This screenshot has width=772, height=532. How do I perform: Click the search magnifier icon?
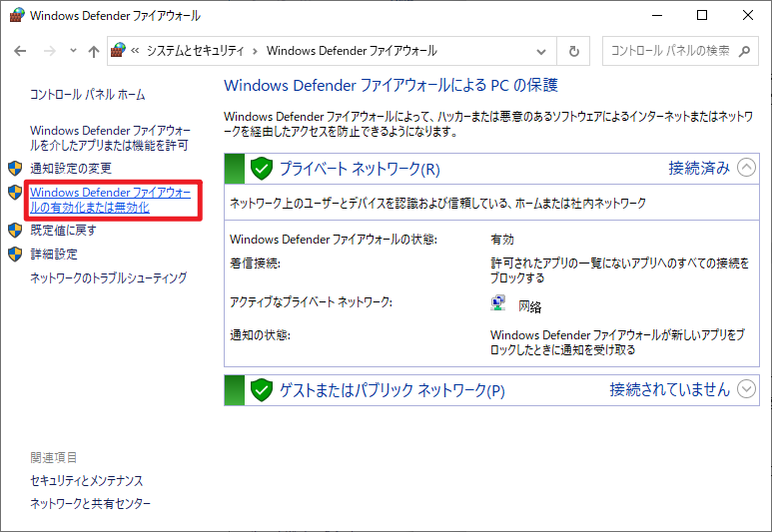744,51
